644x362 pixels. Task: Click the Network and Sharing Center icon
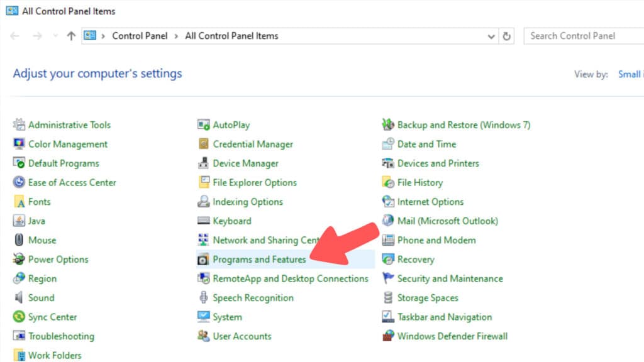pos(204,240)
